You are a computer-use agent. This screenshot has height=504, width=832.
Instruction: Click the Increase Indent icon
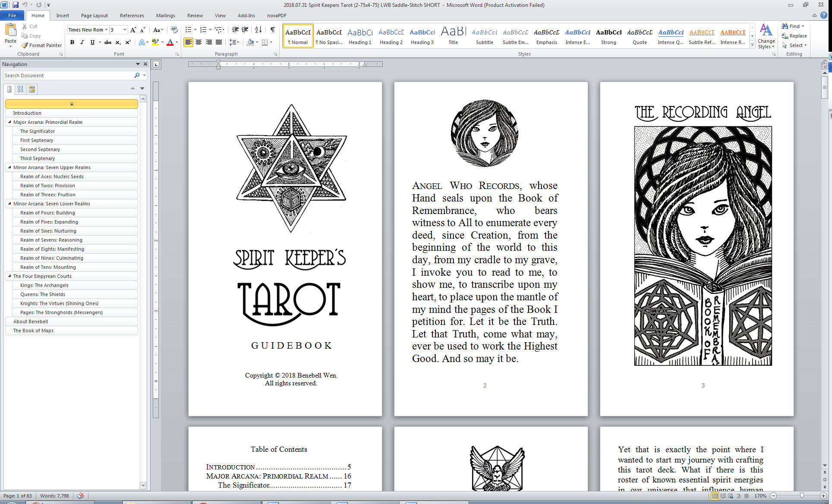tap(245, 30)
